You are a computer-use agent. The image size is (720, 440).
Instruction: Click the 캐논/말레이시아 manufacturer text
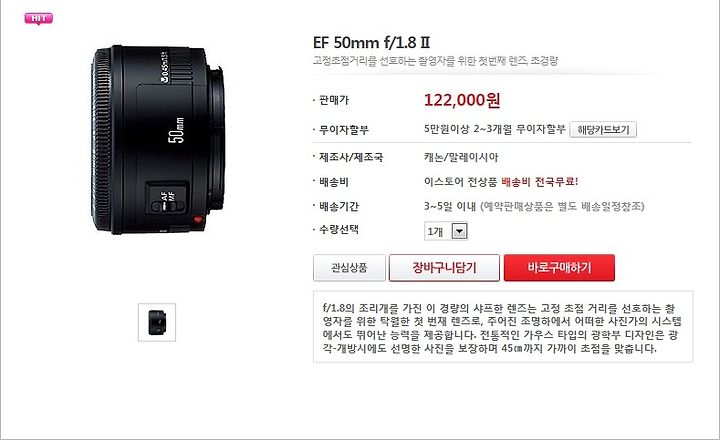(x=461, y=158)
